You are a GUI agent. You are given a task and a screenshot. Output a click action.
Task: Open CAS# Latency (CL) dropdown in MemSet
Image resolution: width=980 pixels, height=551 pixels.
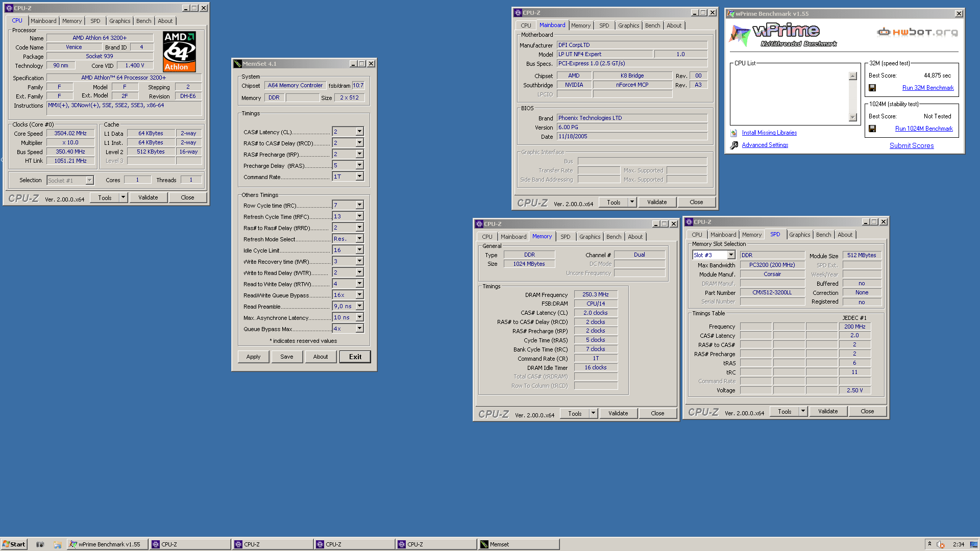pos(359,132)
